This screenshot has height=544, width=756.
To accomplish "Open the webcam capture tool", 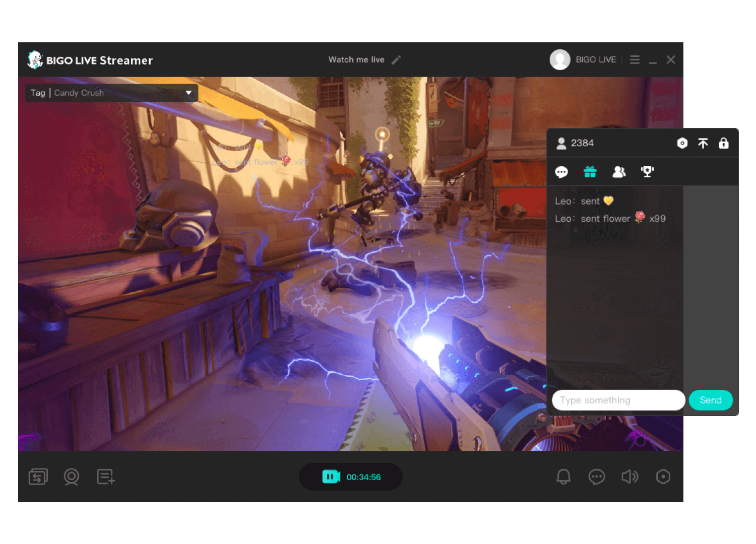I will (71, 477).
